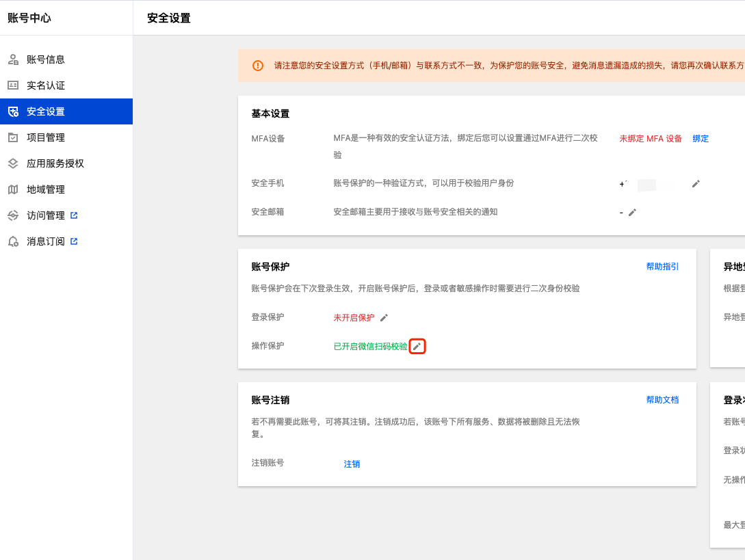Click 未绑定 MFA 设备 status text
The image size is (745, 560).
pos(651,139)
